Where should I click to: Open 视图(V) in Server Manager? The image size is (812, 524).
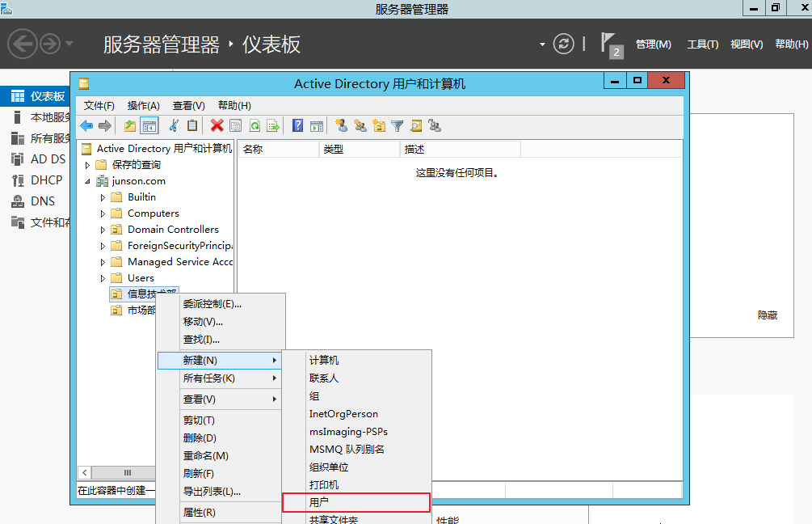(x=747, y=44)
